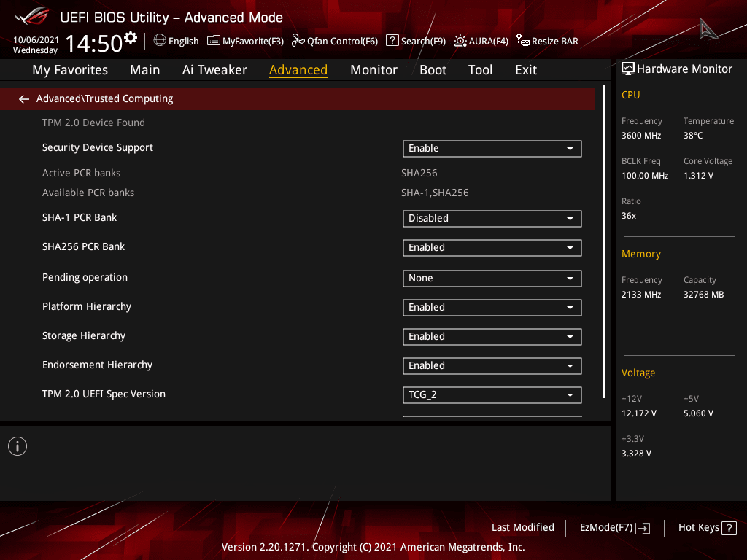Open AURA(F4) lighting icon
This screenshot has width=747, height=560.
tap(460, 41)
